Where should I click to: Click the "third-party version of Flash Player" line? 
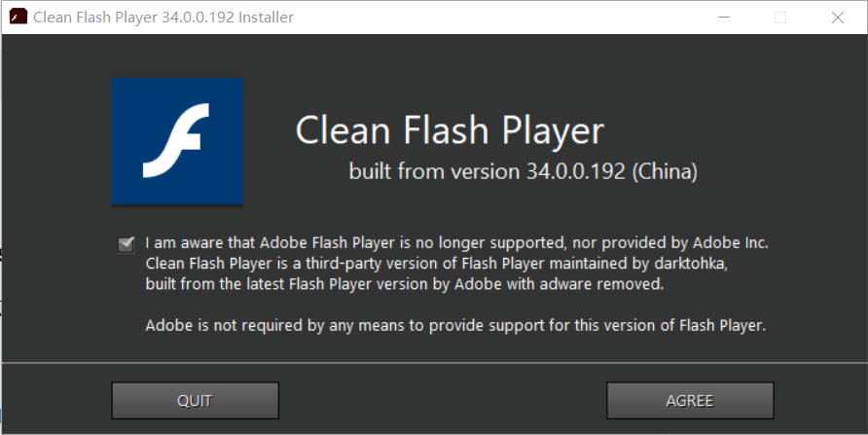point(409,263)
